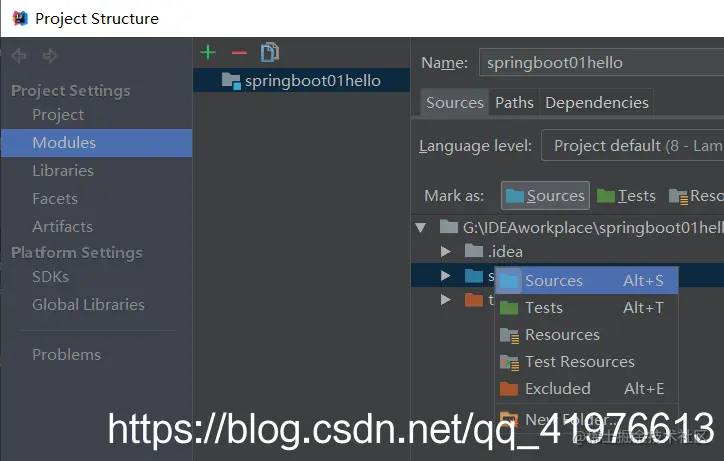Click the Mark as Resources button

point(695,196)
